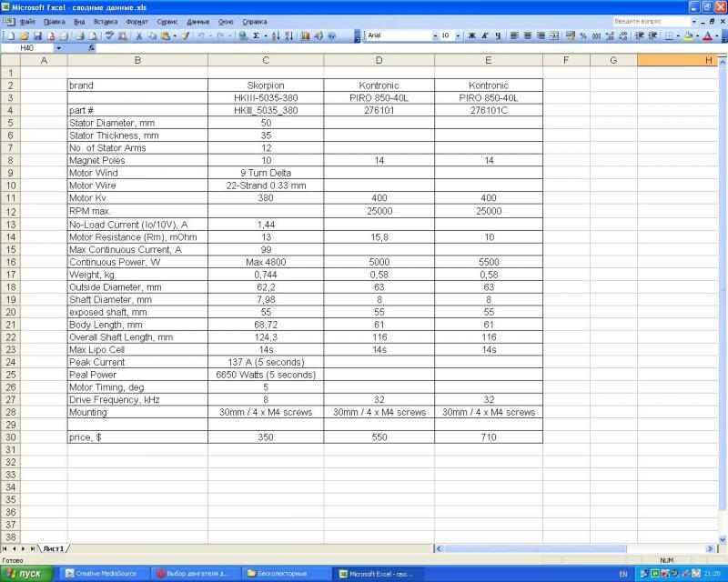Click the Windows пуск Start button
Screen dimensions: 728x582
[x=27, y=574]
